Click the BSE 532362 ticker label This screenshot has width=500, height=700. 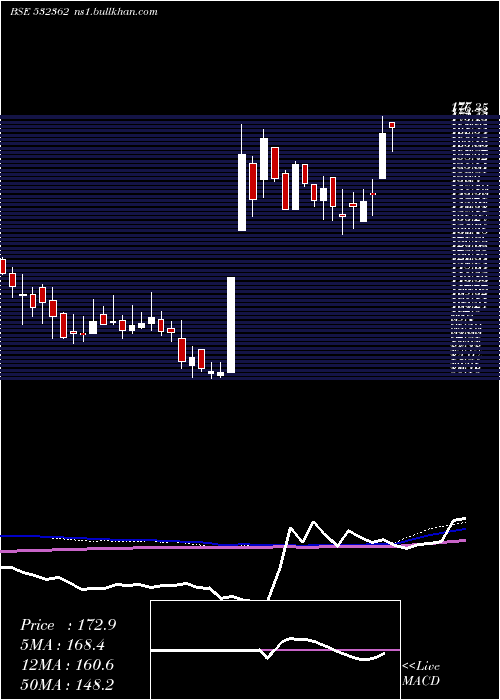point(39,12)
